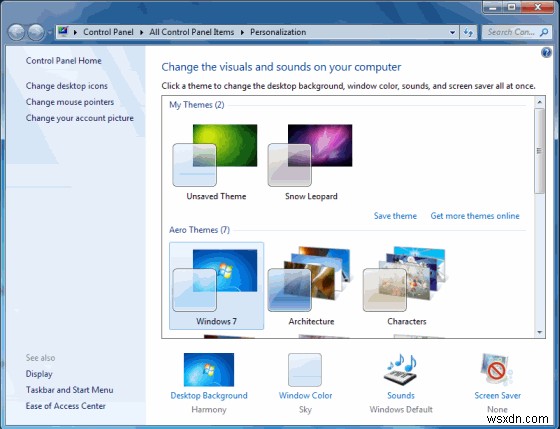Open the address bar history dropdown
Viewport: 560px width, 429px height.
click(452, 33)
